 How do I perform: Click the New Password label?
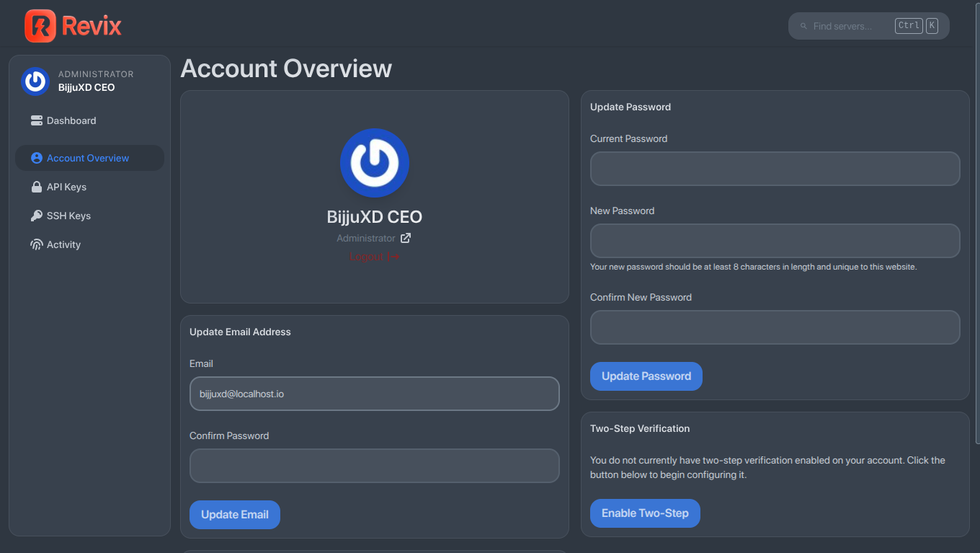click(623, 211)
